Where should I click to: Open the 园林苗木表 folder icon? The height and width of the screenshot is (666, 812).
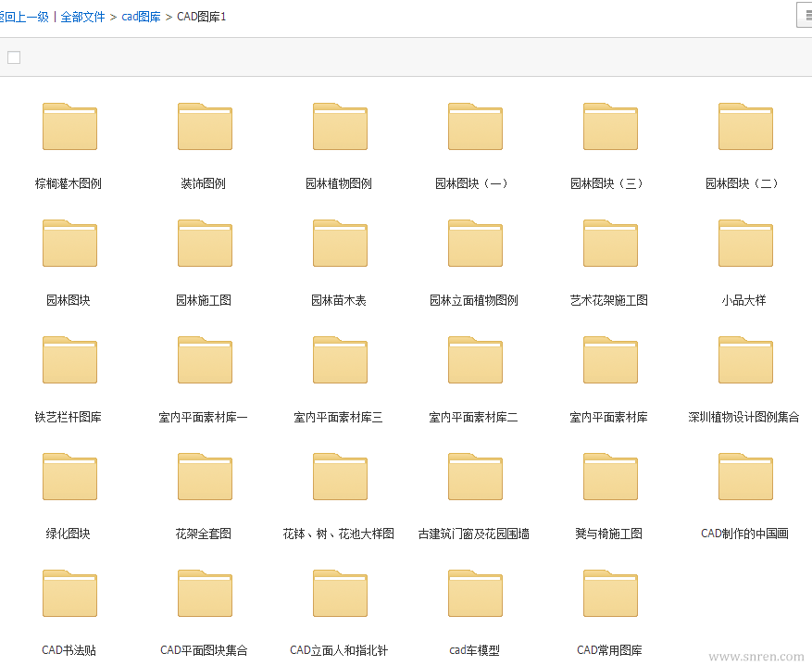340,244
